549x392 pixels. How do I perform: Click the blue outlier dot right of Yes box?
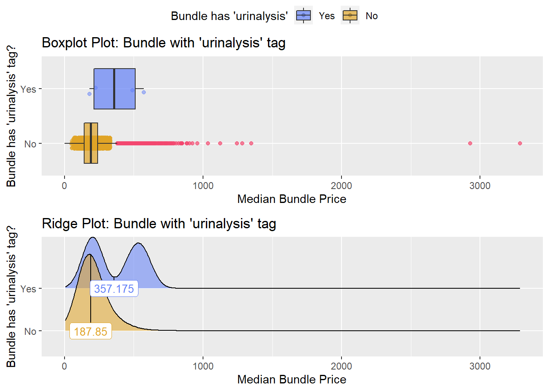(144, 92)
